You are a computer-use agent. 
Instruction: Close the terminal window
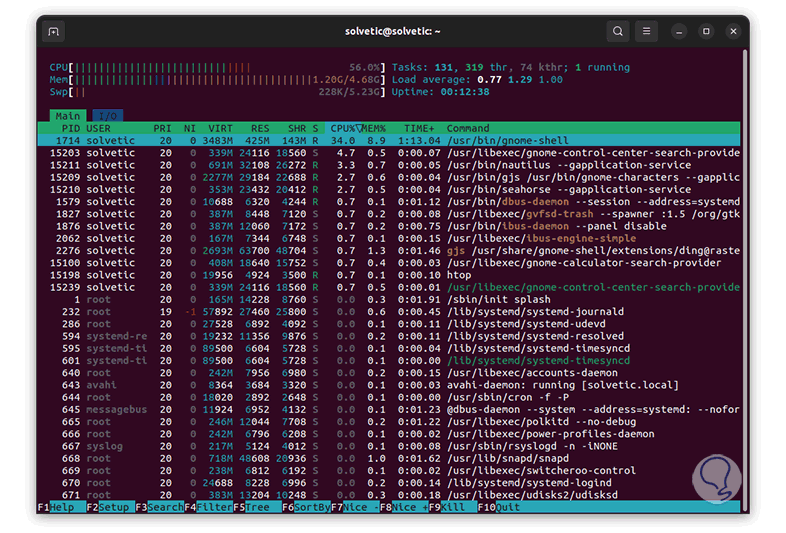(x=733, y=32)
